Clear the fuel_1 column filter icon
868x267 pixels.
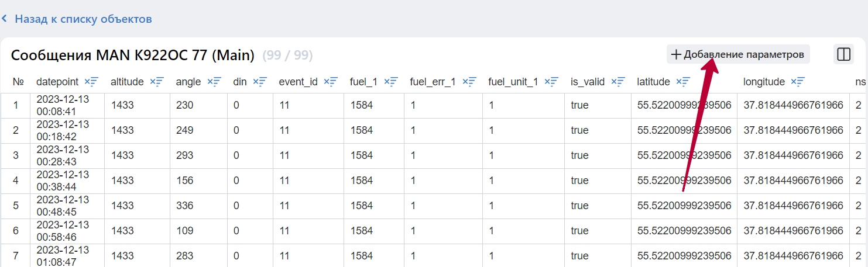(x=391, y=82)
